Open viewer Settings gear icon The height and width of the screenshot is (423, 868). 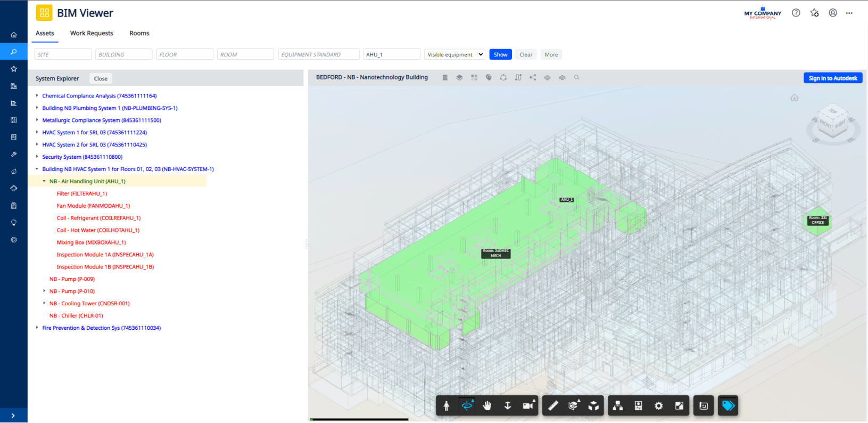coord(659,406)
